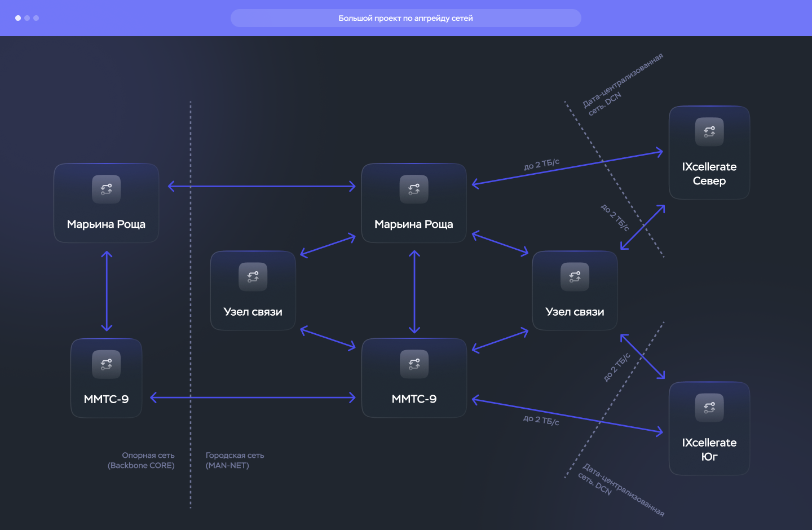Click the left Узел связи node icon
Screen dimensions: 812x530
click(253, 277)
